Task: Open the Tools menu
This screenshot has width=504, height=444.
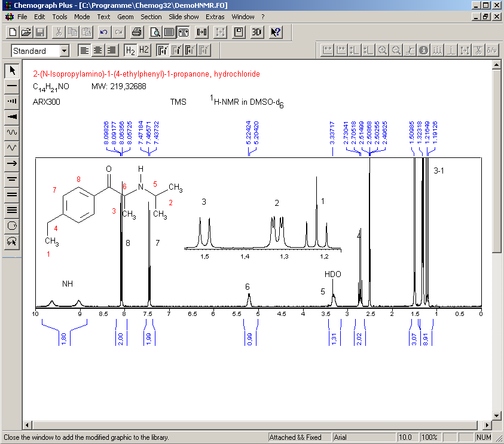Action: coord(60,17)
